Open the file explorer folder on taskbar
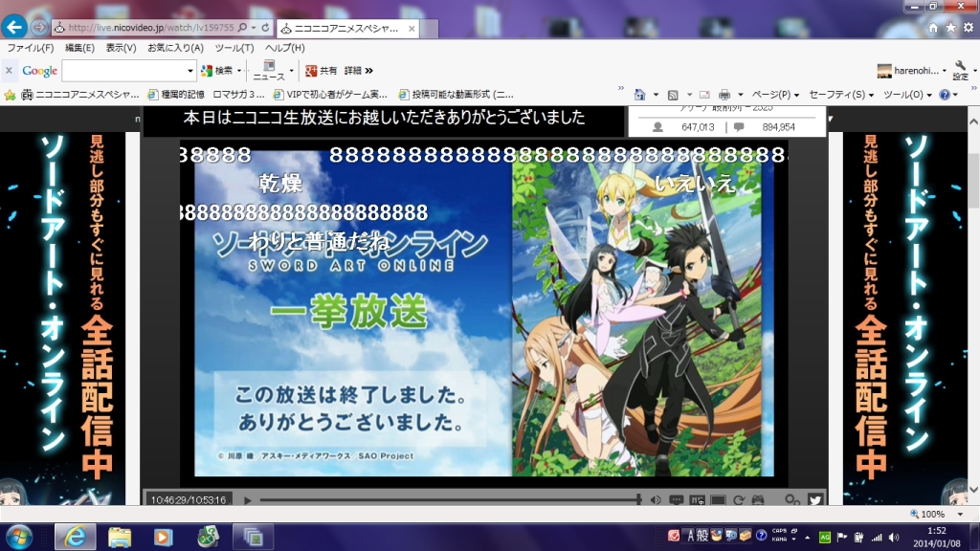Image resolution: width=980 pixels, height=551 pixels. (x=120, y=537)
